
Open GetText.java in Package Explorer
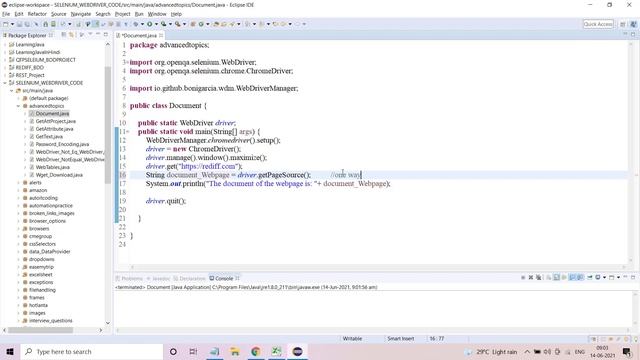49,137
